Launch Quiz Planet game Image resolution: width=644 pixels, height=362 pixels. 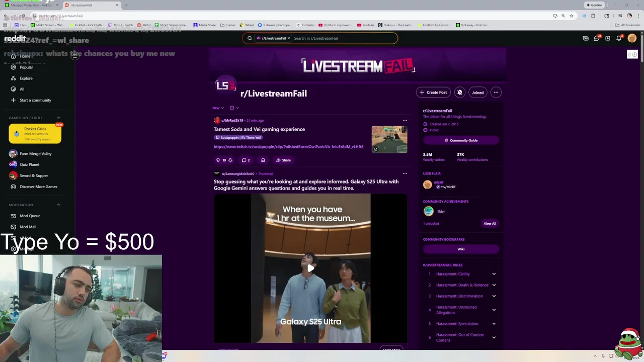coord(29,164)
